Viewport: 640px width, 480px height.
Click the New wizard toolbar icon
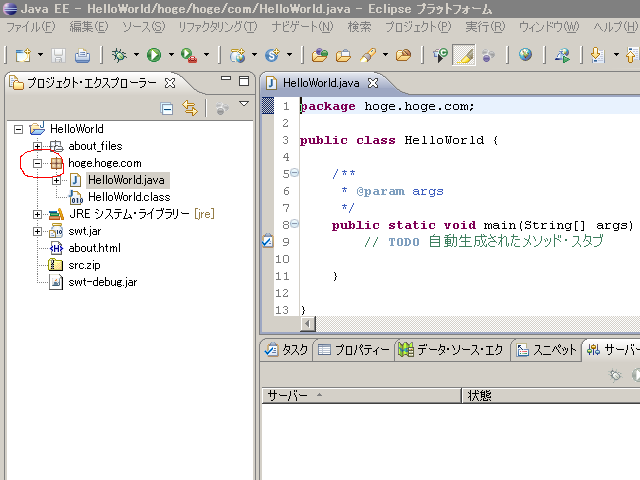23,55
